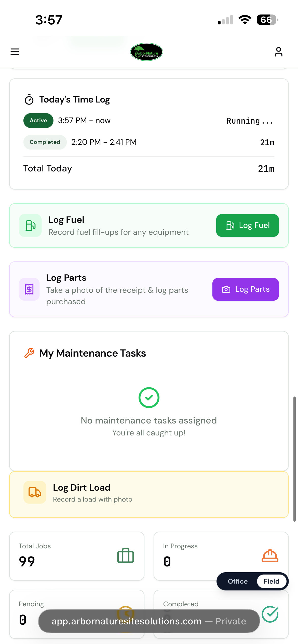Click the hard hat icon in In Progress
Image resolution: width=298 pixels, height=644 pixels.
click(270, 556)
